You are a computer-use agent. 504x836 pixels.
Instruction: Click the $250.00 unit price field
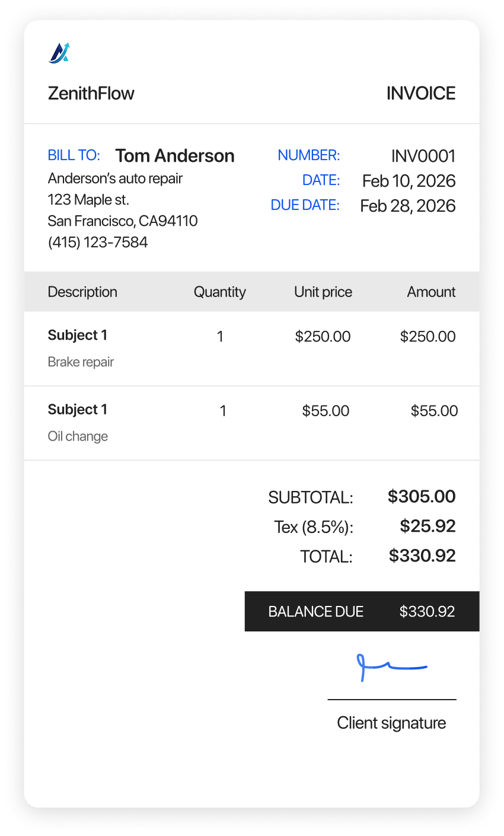(323, 337)
